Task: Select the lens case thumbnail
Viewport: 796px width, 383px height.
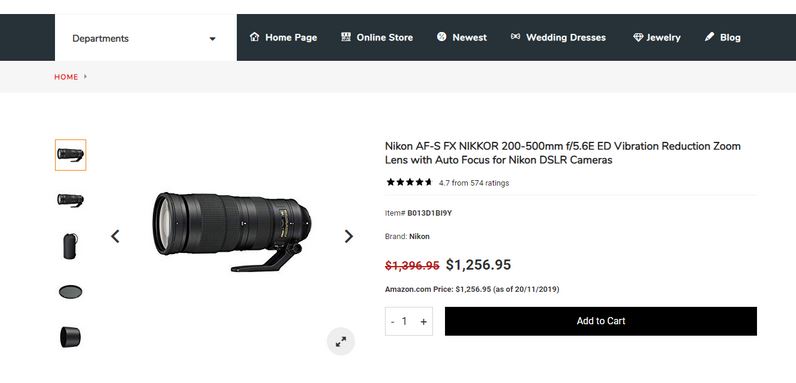Action: 71,246
